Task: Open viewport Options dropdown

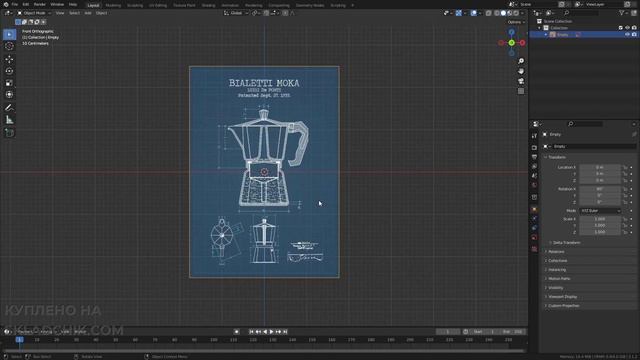Action: 516,22
